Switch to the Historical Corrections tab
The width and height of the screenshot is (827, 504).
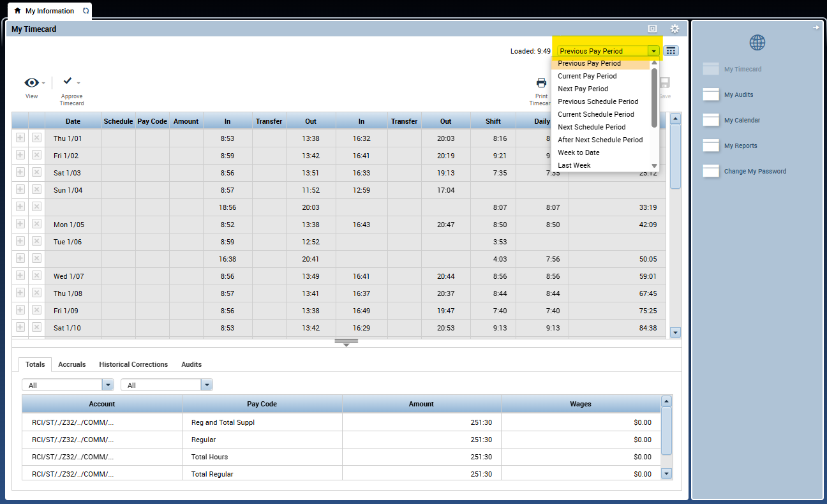133,364
